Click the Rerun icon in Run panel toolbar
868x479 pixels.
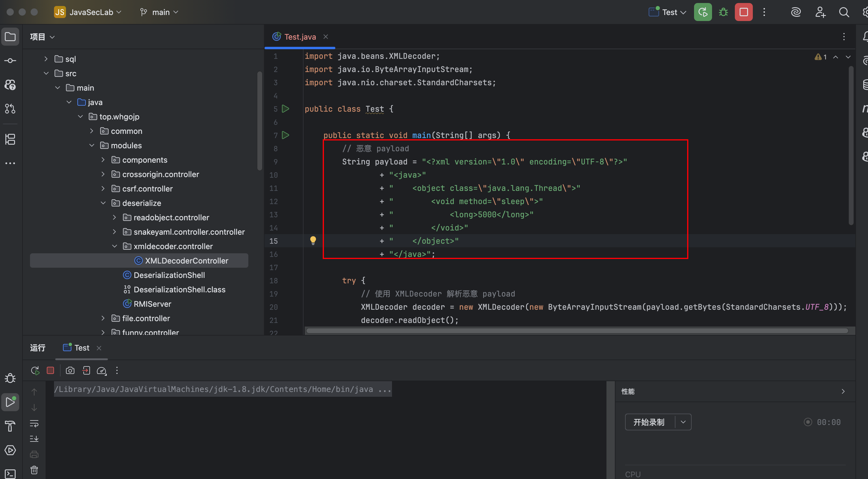coord(35,370)
